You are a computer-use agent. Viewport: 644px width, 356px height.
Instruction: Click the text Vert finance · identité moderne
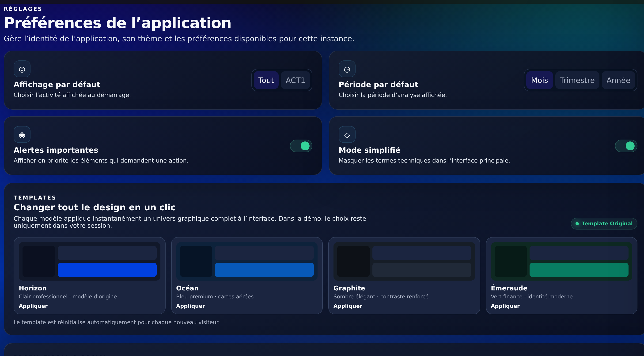point(532,297)
